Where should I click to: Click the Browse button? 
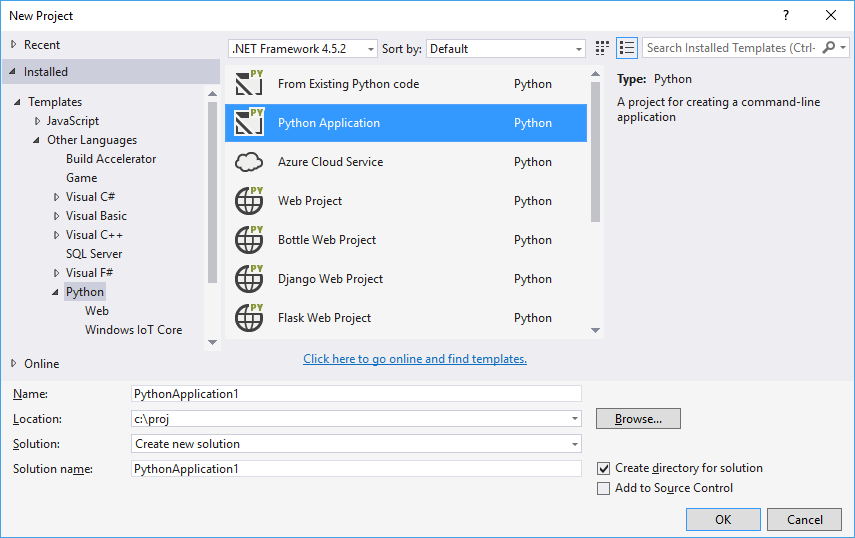(x=638, y=419)
